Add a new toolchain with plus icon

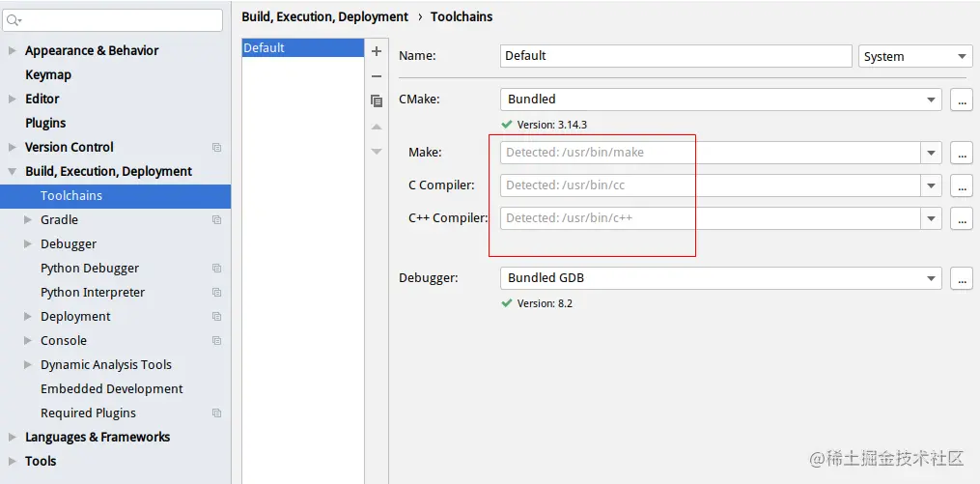click(377, 51)
